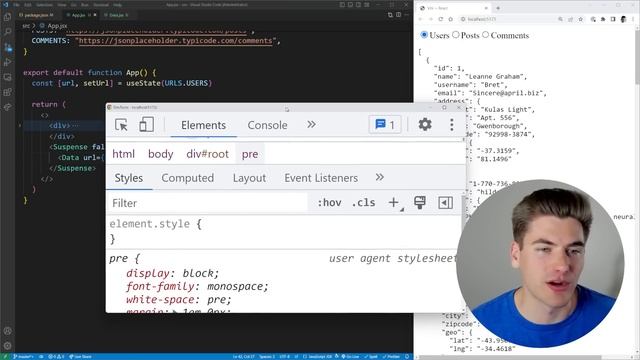
Task: Select div#root in DevTools breadcrumb
Action: click(x=207, y=154)
